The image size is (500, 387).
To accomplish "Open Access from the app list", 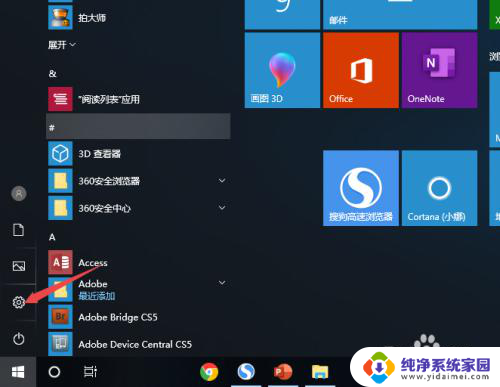I will click(138, 263).
